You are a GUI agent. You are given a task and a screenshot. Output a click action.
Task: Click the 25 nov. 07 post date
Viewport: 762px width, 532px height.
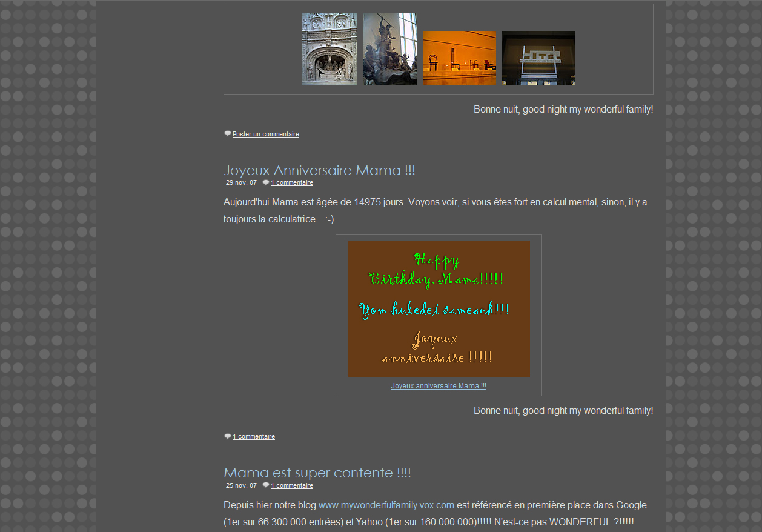click(x=241, y=486)
